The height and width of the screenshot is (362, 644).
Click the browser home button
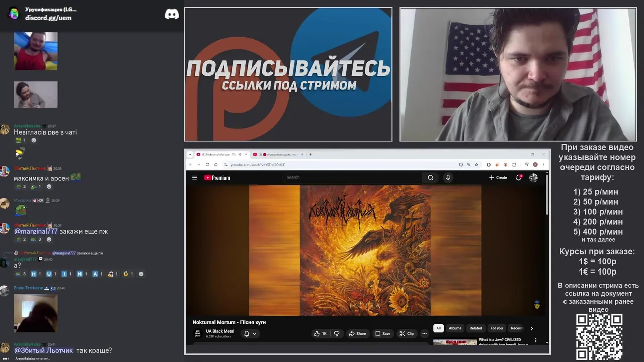tap(216, 164)
